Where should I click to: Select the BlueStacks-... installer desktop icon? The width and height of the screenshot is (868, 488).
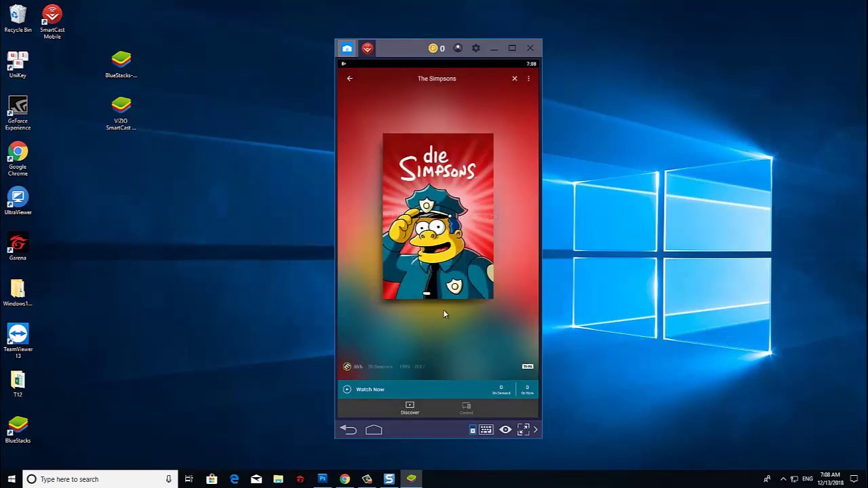point(121,64)
